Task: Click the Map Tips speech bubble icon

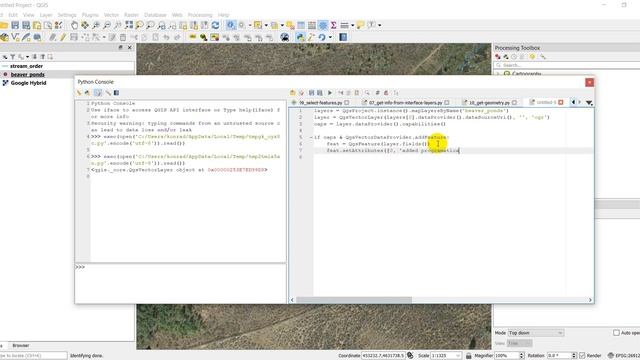Action: [360, 25]
